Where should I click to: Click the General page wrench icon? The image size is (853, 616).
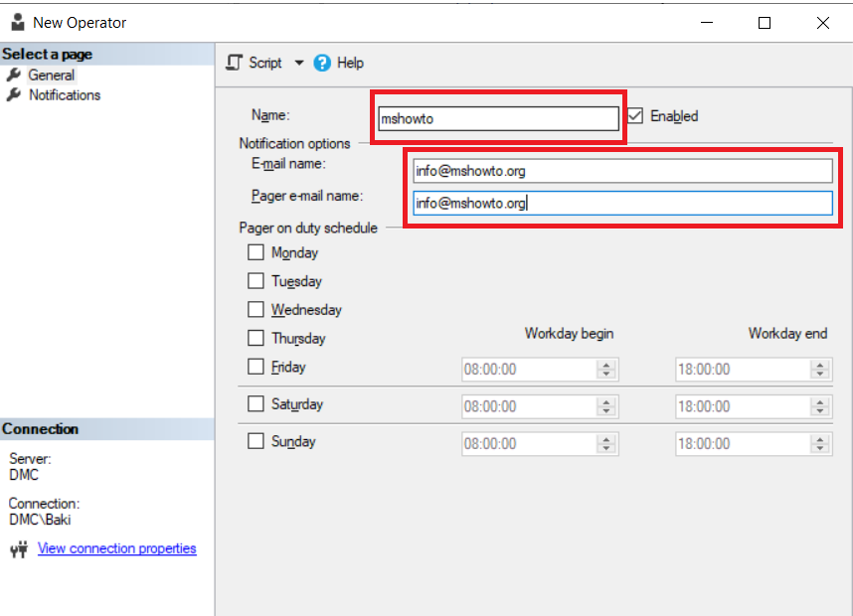click(x=13, y=76)
